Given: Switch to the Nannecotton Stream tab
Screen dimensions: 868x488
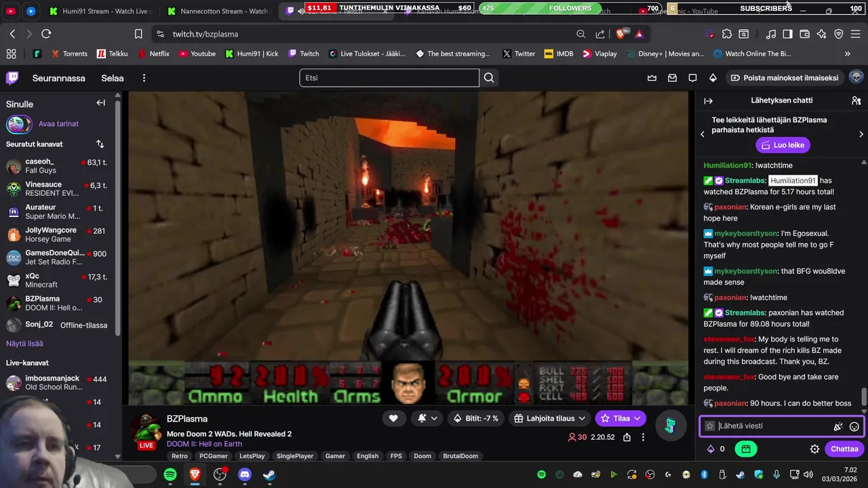Looking at the screenshot, I should [x=218, y=11].
